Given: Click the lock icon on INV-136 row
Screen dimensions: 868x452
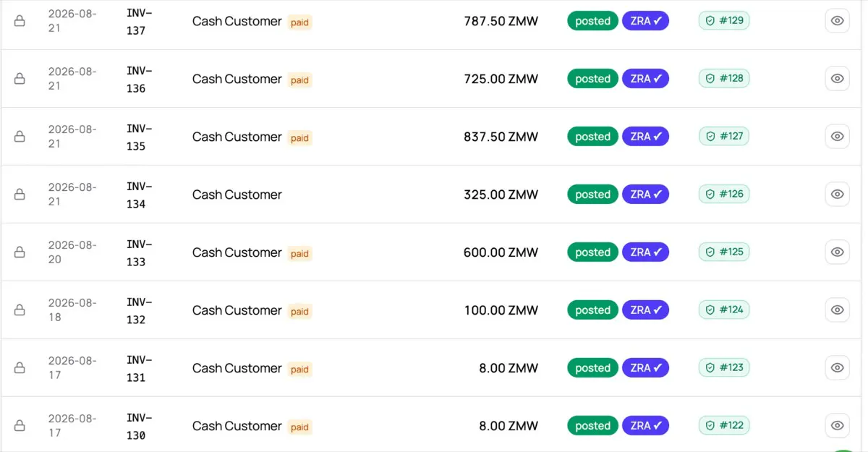Looking at the screenshot, I should point(20,79).
